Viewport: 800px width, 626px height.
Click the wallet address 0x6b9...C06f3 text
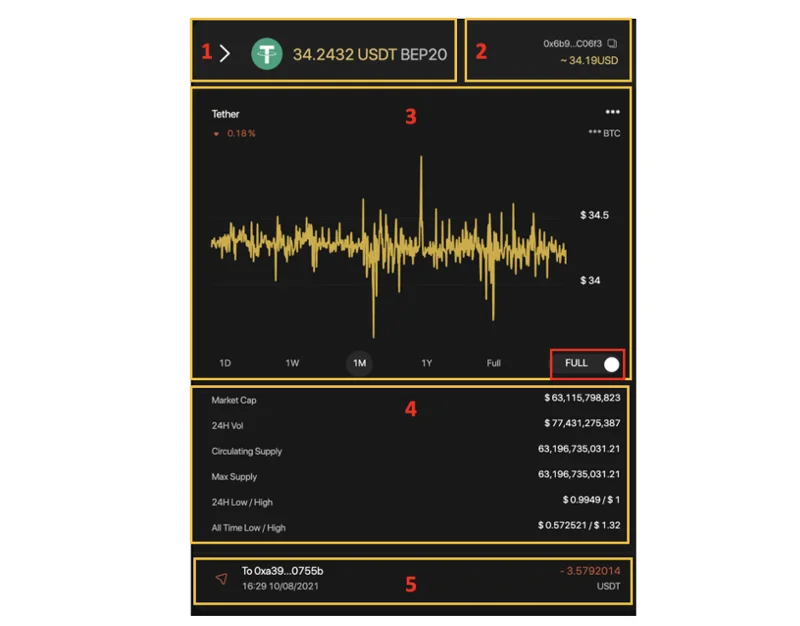pos(572,44)
